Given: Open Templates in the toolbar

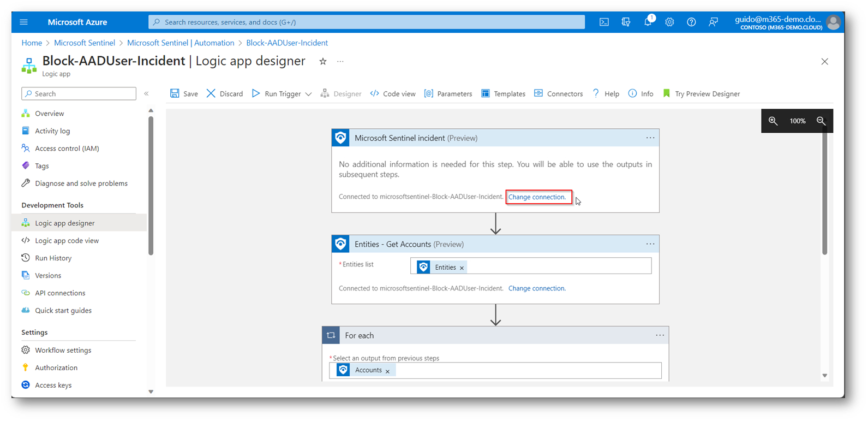Looking at the screenshot, I should (x=504, y=94).
